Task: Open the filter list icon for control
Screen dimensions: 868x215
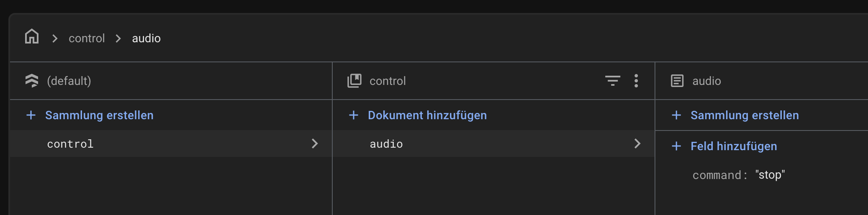Action: coord(613,81)
